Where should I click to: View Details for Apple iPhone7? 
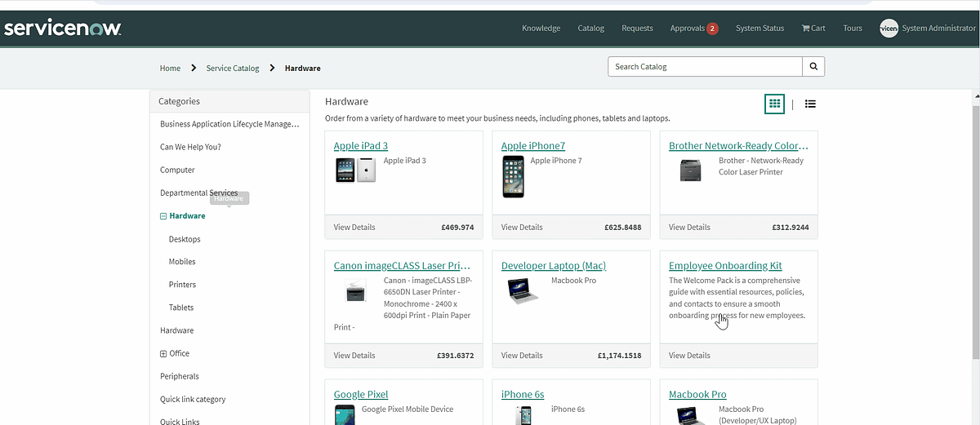pos(522,228)
